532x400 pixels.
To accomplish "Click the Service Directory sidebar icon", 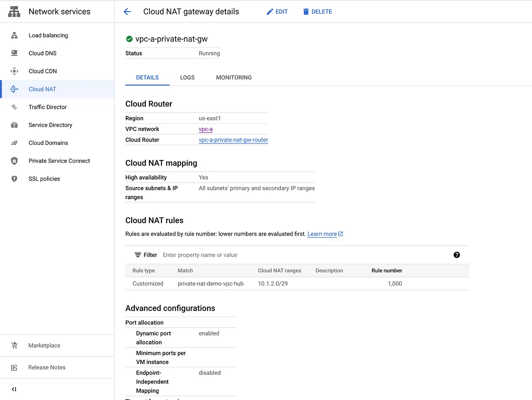I will point(14,125).
